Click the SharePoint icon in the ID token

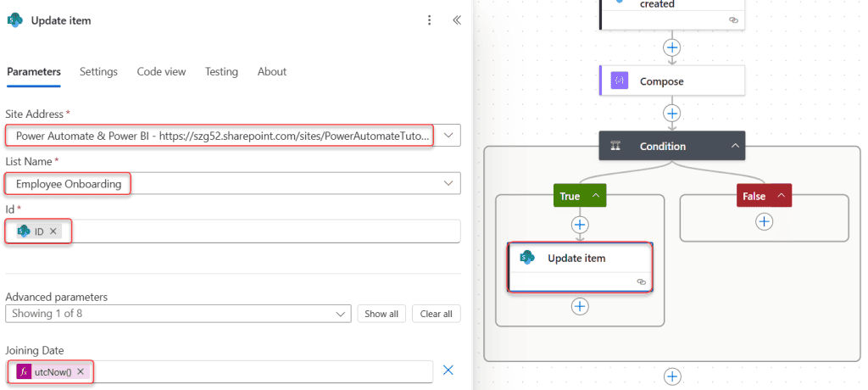tap(23, 231)
